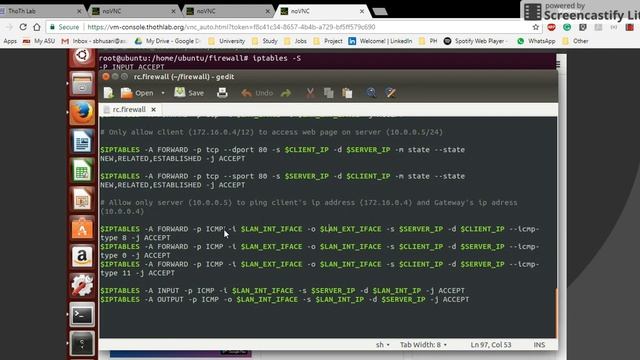Image resolution: width=640 pixels, height=360 pixels.
Task: Open Grammarly extension icon
Action: [x=567, y=27]
